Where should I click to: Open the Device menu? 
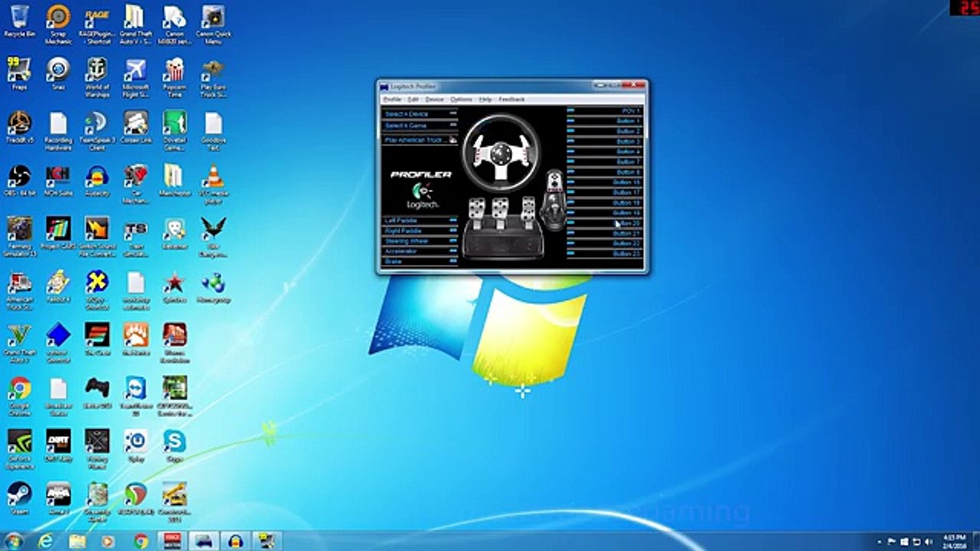click(x=434, y=99)
